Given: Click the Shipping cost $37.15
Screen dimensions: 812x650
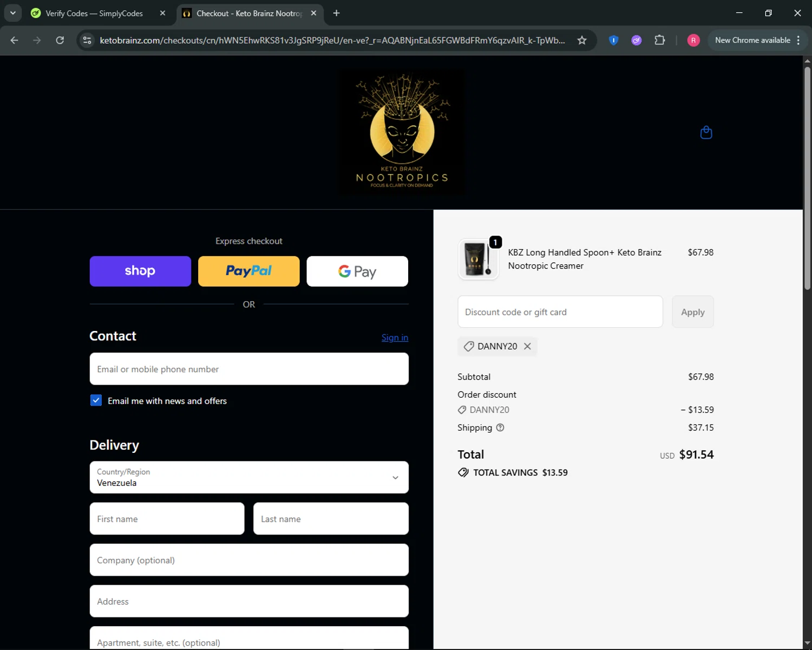Looking at the screenshot, I should (x=701, y=427).
